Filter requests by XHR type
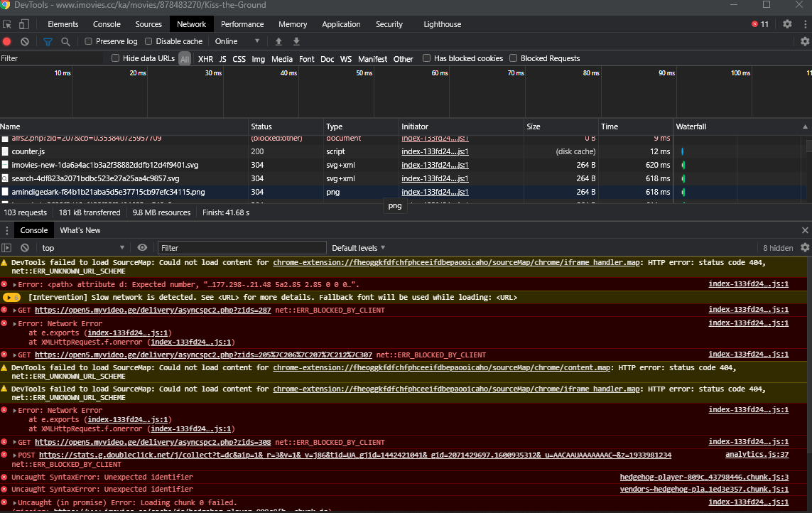 [x=205, y=59]
